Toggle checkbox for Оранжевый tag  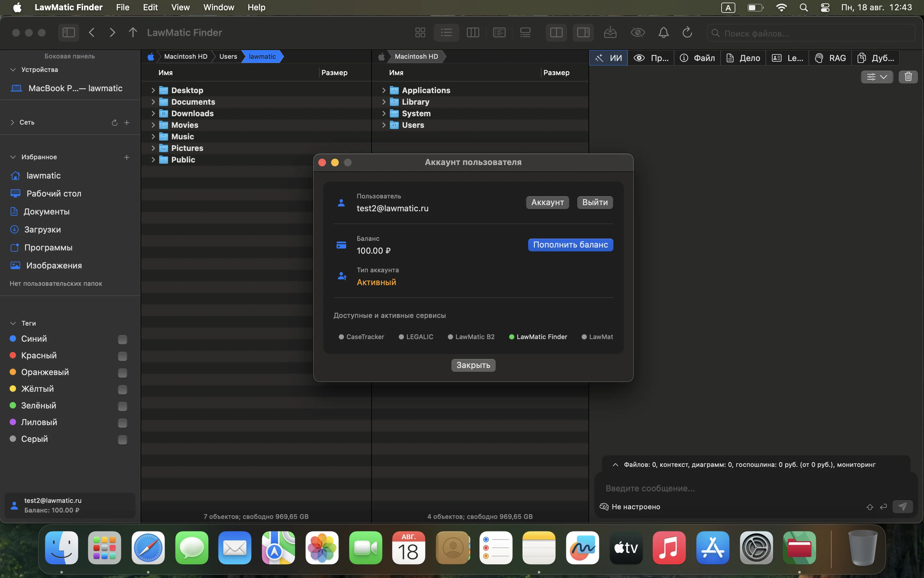[123, 373]
